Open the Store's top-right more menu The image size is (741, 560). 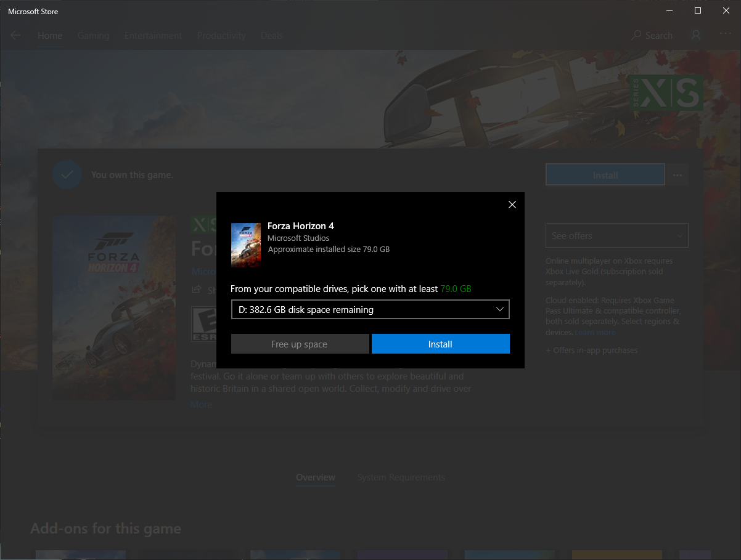coord(725,35)
